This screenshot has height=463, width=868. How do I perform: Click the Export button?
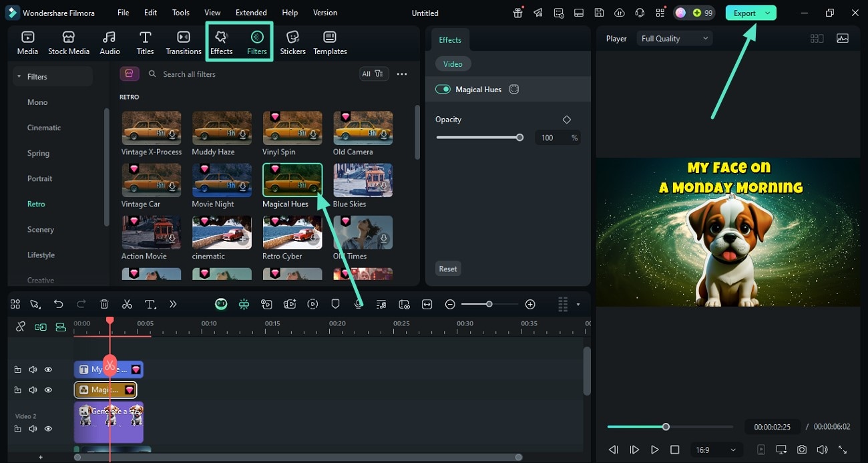pos(744,13)
